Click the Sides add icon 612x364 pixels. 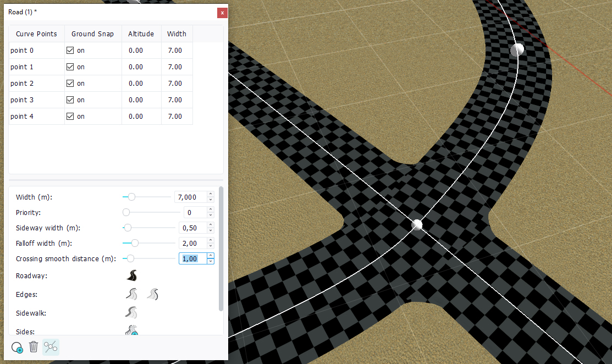click(132, 331)
